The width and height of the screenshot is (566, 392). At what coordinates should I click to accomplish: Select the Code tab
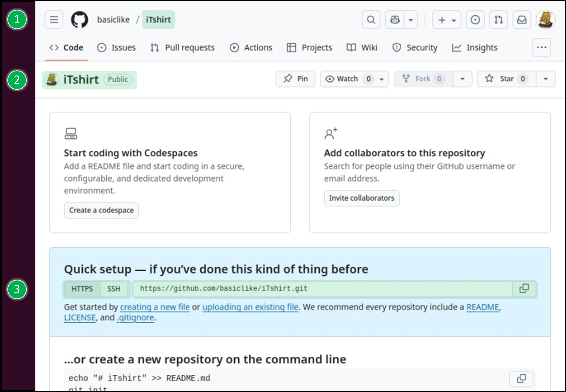point(66,47)
